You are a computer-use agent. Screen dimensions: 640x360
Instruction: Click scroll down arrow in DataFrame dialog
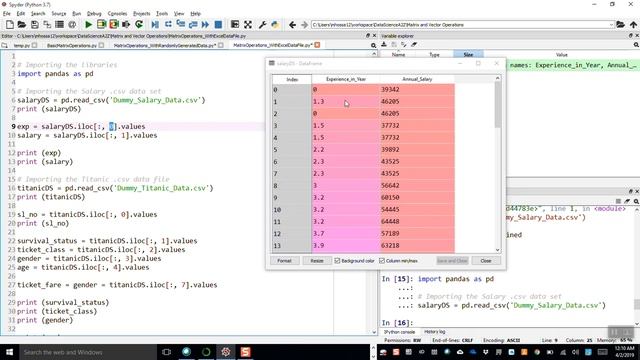click(x=498, y=250)
